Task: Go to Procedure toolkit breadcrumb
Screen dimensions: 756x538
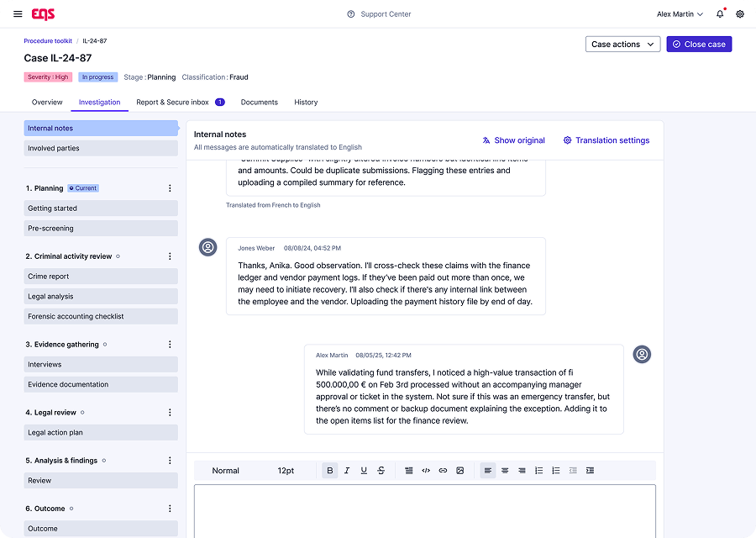Action: click(48, 41)
